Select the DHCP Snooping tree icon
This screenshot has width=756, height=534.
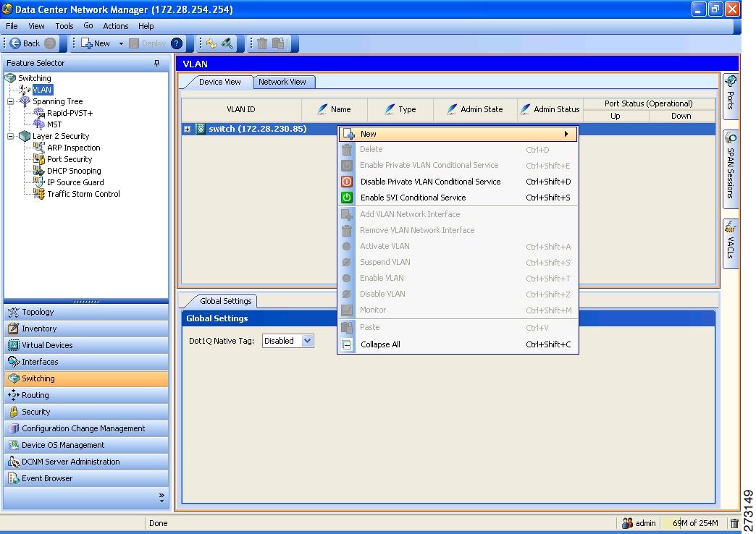tap(39, 171)
